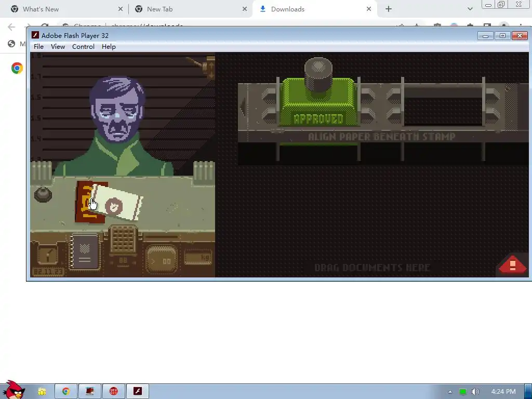Click the white entry ticket on the counter
The width and height of the screenshot is (532, 399).
point(118,203)
